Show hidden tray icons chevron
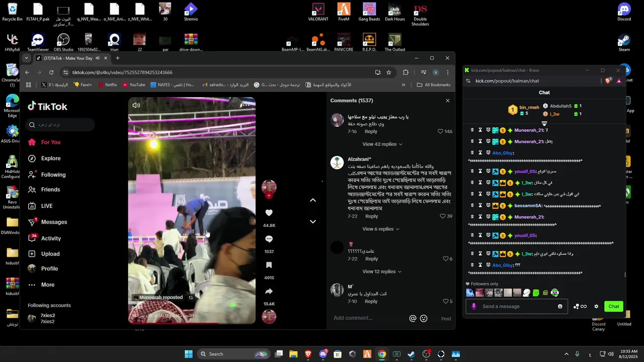644x362 pixels. click(x=566, y=354)
